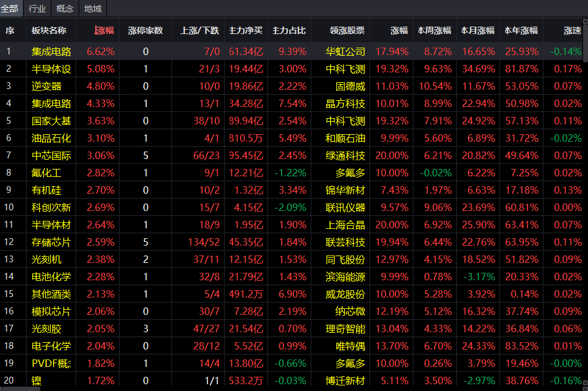This screenshot has height=391, width=588.
Task: Open leading stock 威龙股份
Action: pyautogui.click(x=345, y=294)
